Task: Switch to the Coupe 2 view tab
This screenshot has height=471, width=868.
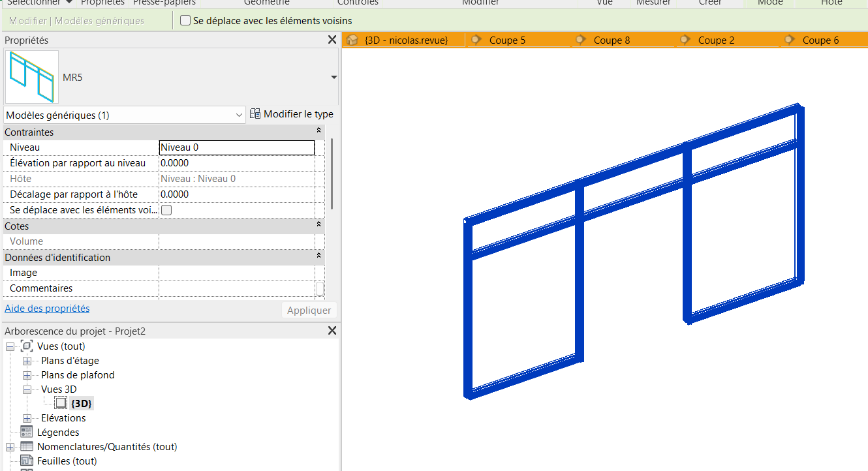Action: [716, 40]
